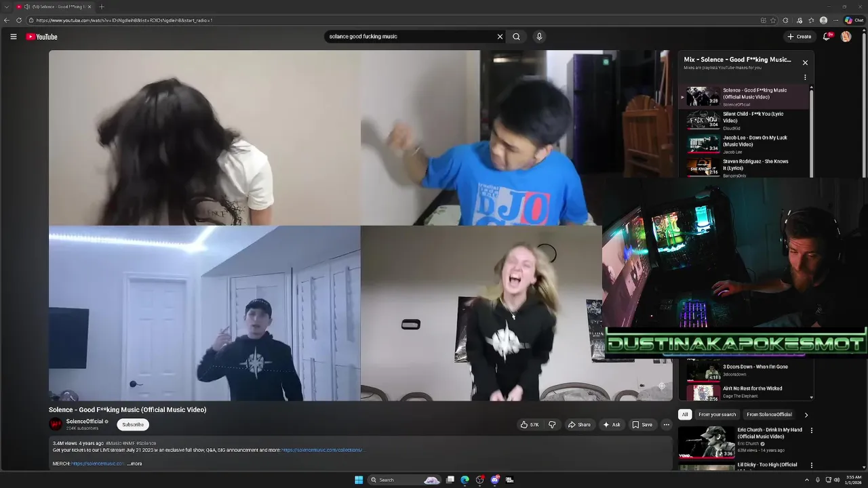868x488 pixels.
Task: Show hidden system tray icons
Action: click(807, 480)
